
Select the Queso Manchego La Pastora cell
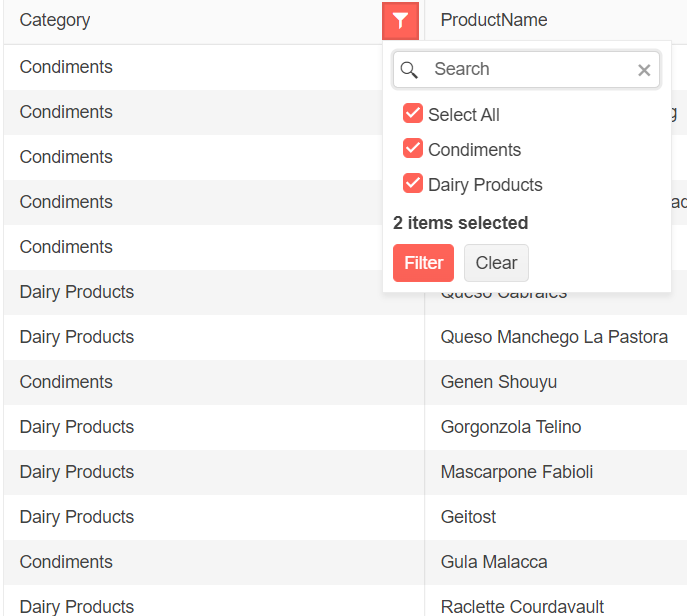point(554,337)
